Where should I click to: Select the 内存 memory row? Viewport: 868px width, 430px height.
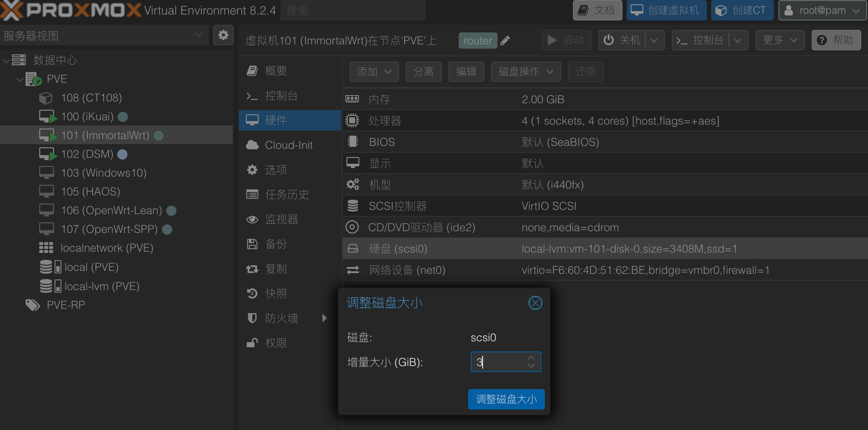605,99
